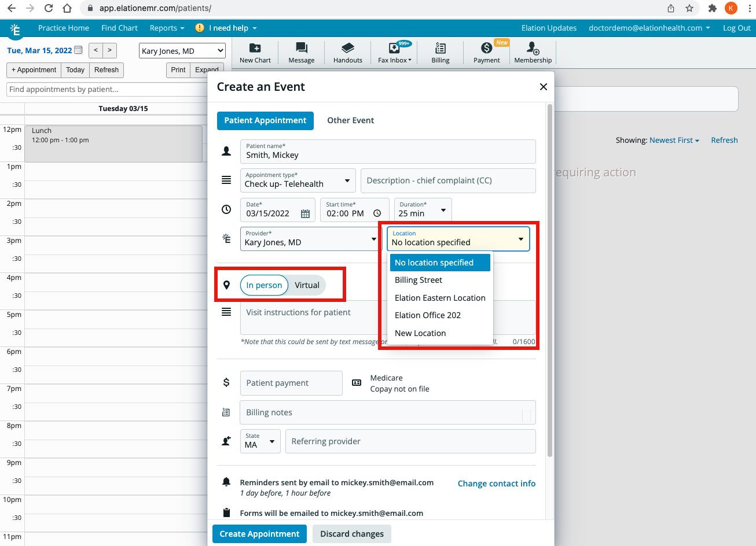
Task: Open the Message toolbar icon
Action: point(302,53)
